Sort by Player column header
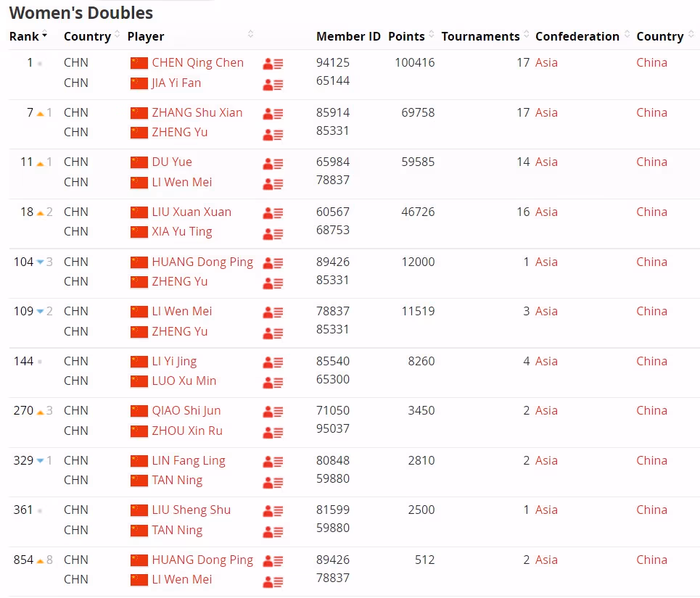The height and width of the screenshot is (598, 700). pos(146,36)
